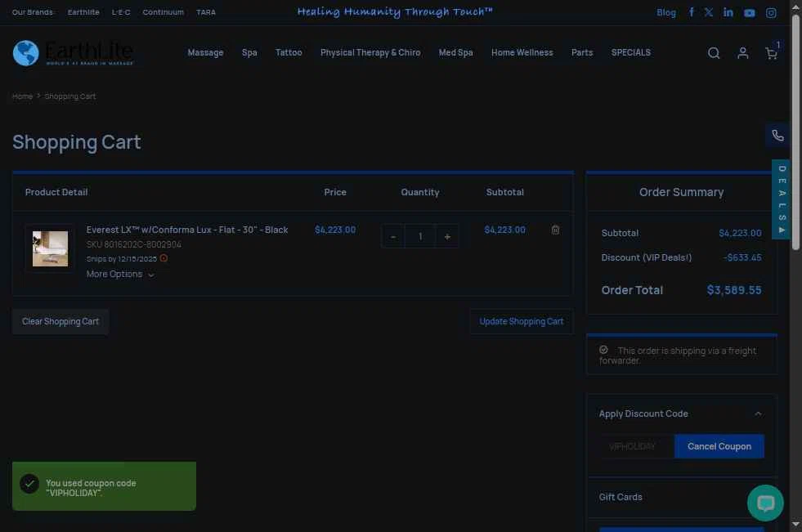The height and width of the screenshot is (532, 802).
Task: Open the LinkedIn social link
Action: pos(728,12)
